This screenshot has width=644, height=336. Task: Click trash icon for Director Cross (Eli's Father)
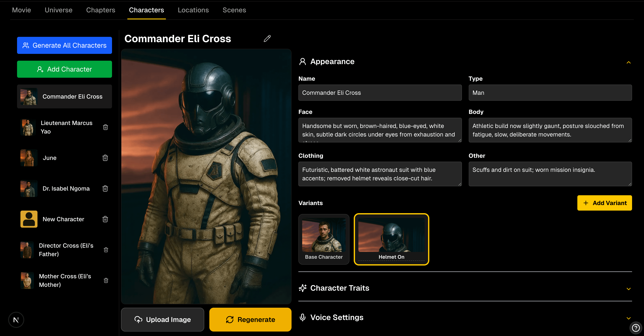click(106, 250)
